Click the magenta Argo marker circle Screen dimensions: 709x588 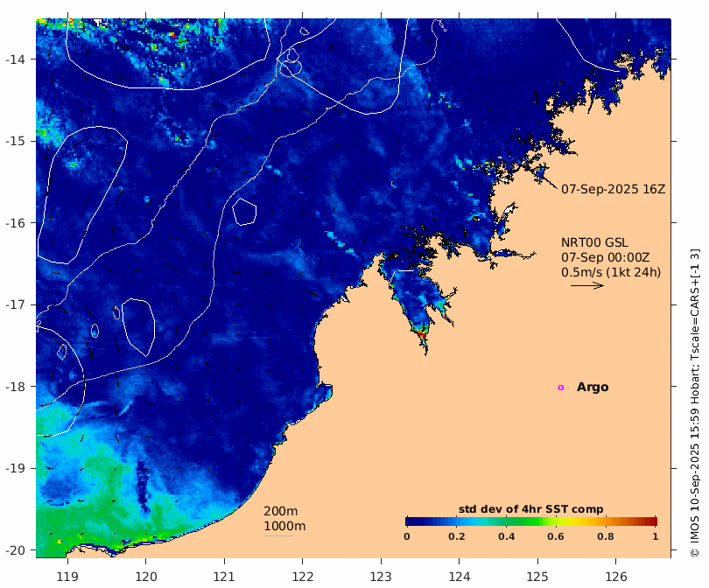[x=561, y=388]
